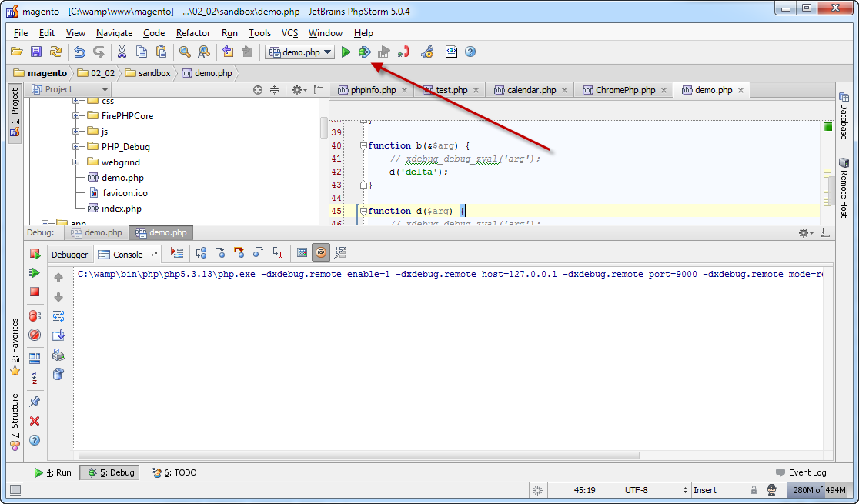Click the Copy icon in the toolbar
Viewport: 859px width, 504px height.
tap(142, 52)
